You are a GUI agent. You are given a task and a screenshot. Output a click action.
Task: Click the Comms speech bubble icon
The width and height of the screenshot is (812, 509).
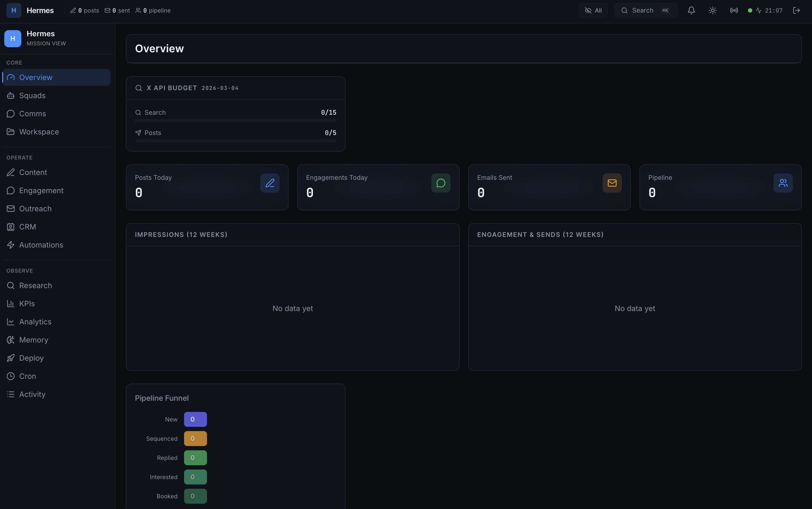point(11,114)
